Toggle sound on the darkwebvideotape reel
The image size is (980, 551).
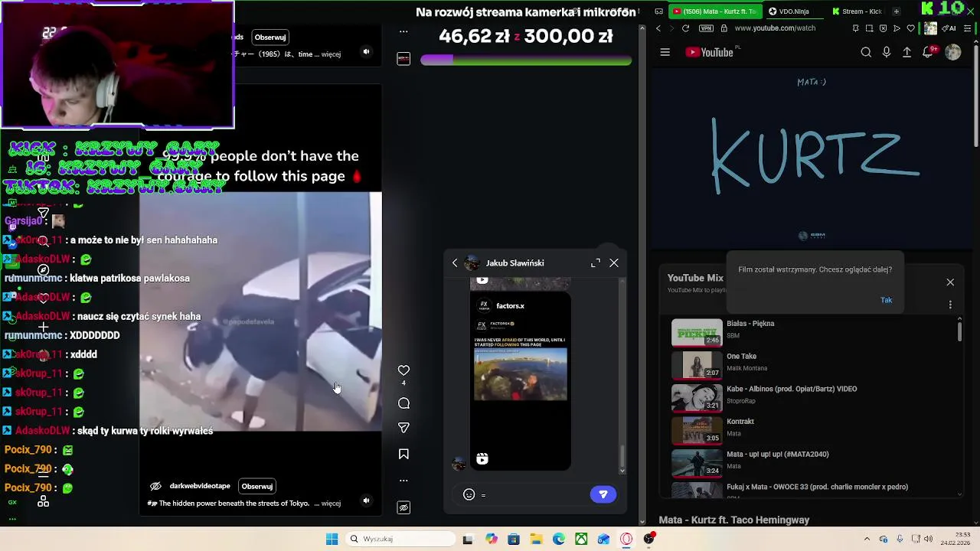pos(366,500)
